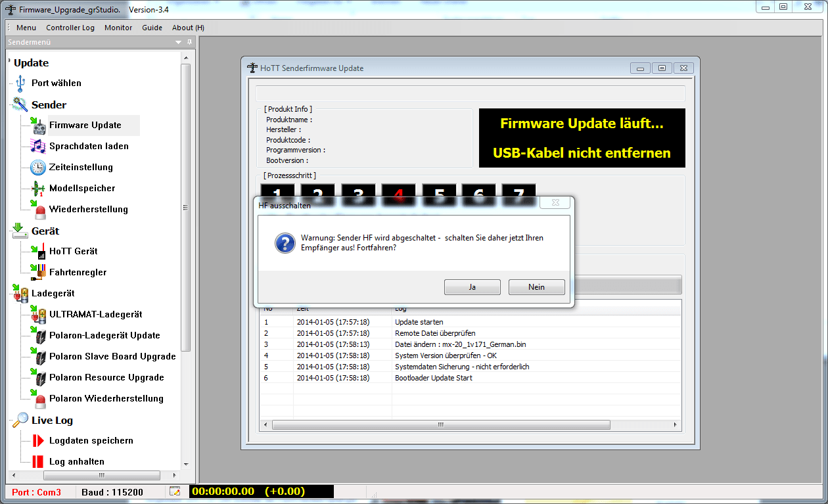This screenshot has width=828, height=504.
Task: Click the progress bar behind the dialog
Action: coord(628,285)
